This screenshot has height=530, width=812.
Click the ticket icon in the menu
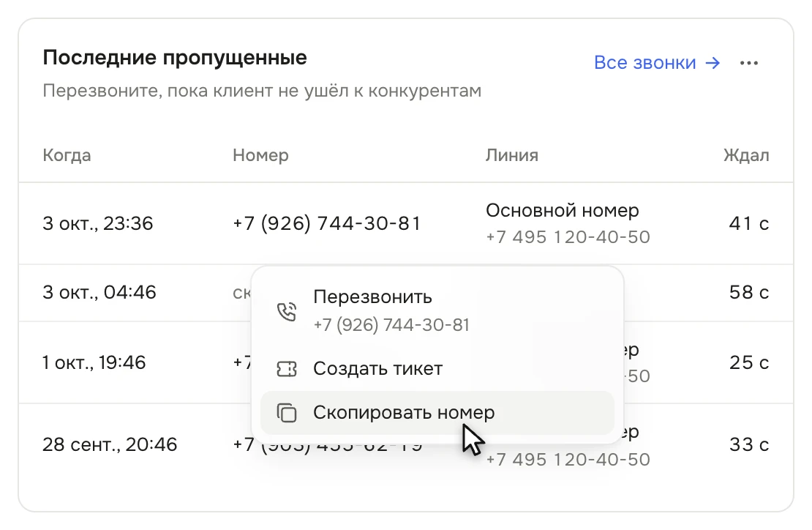click(286, 369)
